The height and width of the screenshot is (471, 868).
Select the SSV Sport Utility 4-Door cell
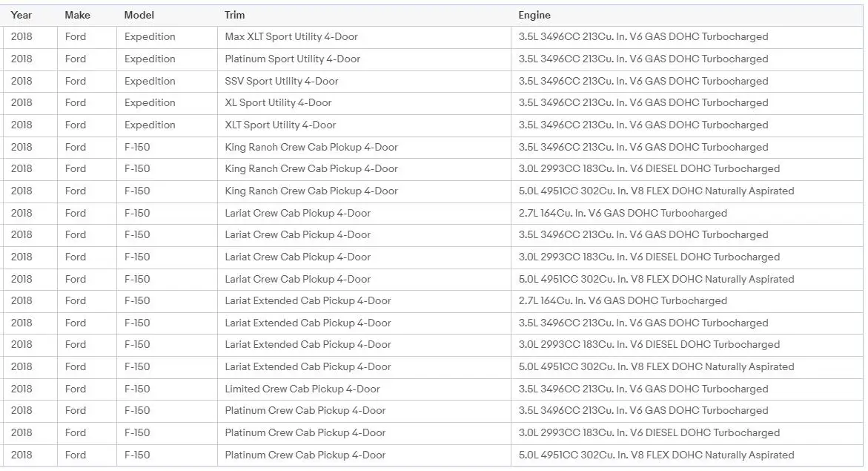282,81
